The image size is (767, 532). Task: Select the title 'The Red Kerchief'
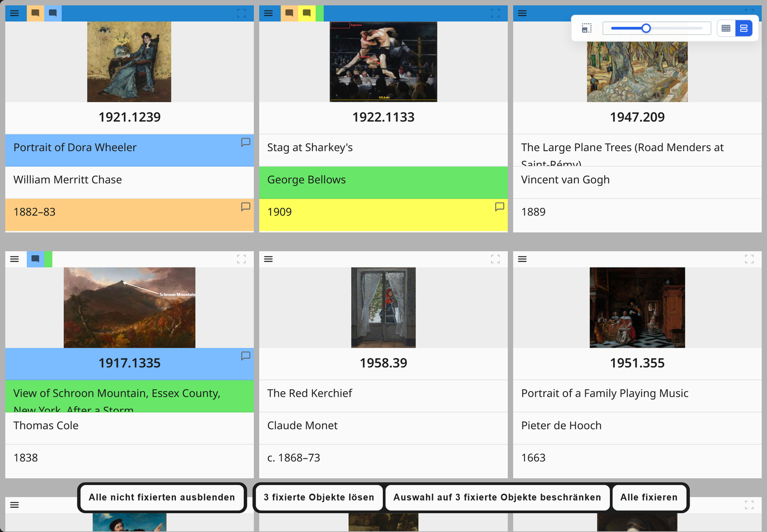[x=310, y=393]
